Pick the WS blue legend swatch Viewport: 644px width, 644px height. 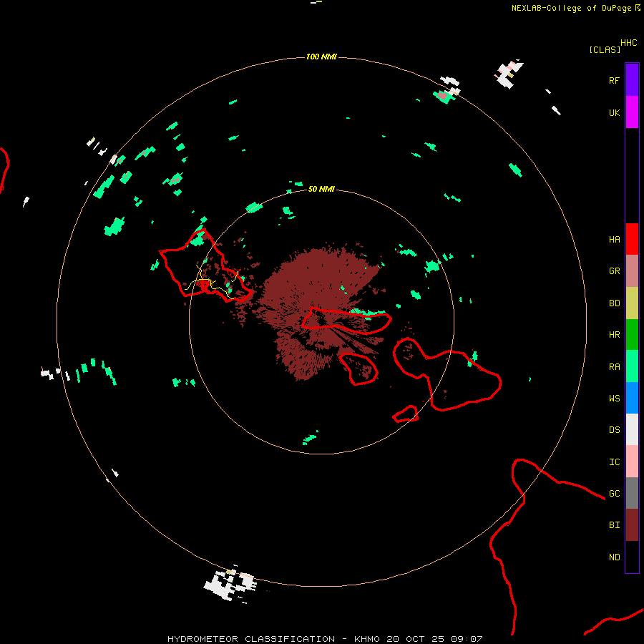click(x=632, y=398)
